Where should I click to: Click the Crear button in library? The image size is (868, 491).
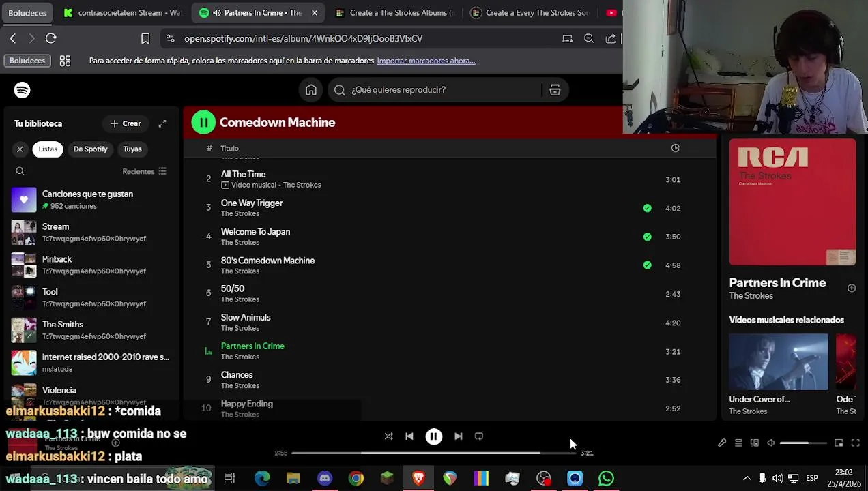pos(126,123)
